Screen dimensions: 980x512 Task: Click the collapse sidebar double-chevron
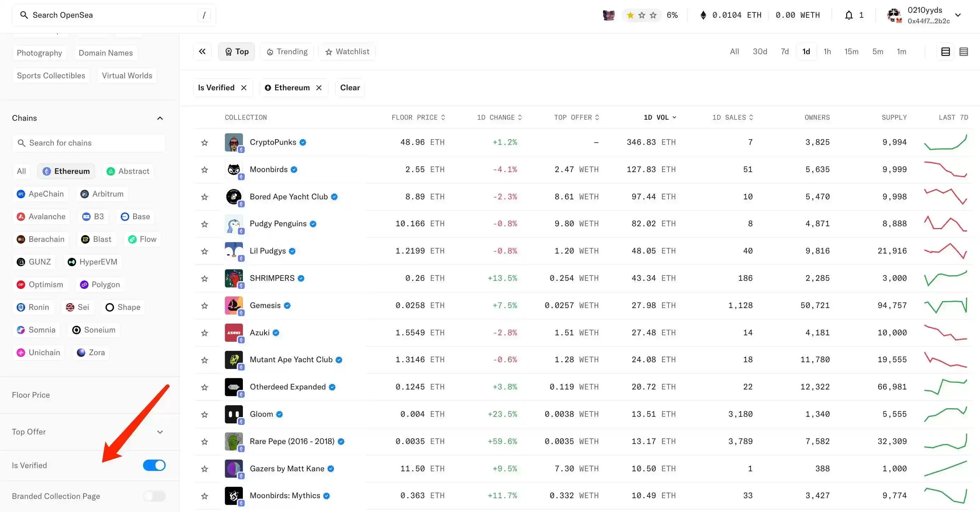coord(202,51)
